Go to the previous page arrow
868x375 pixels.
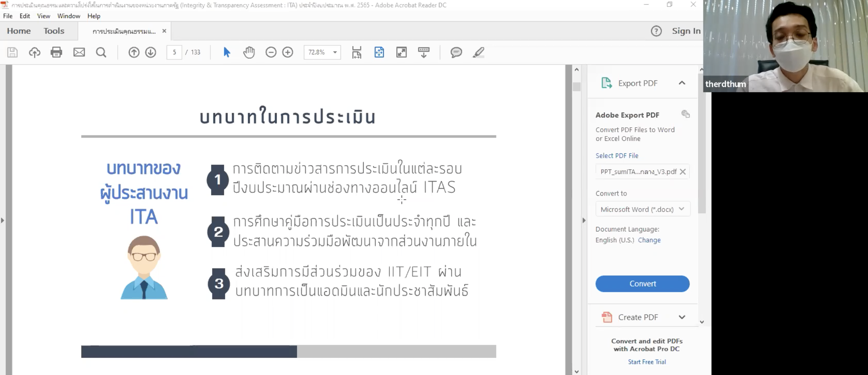tap(134, 52)
